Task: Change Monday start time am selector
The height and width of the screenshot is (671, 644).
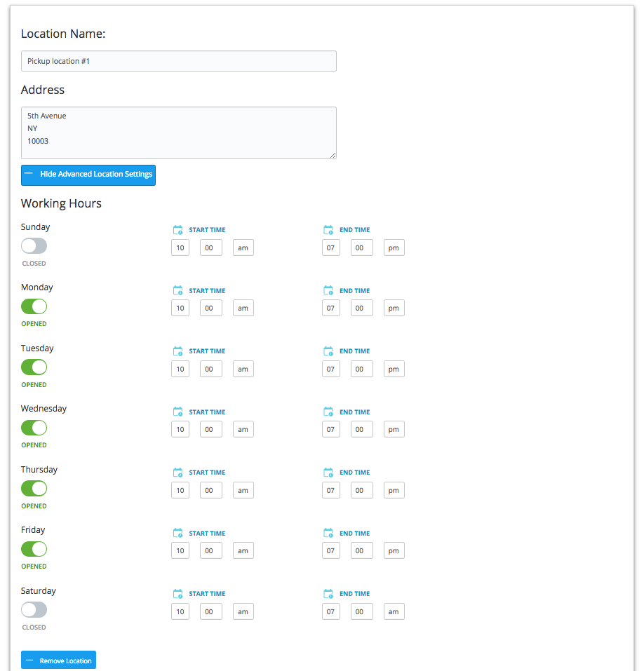Action: click(x=243, y=308)
